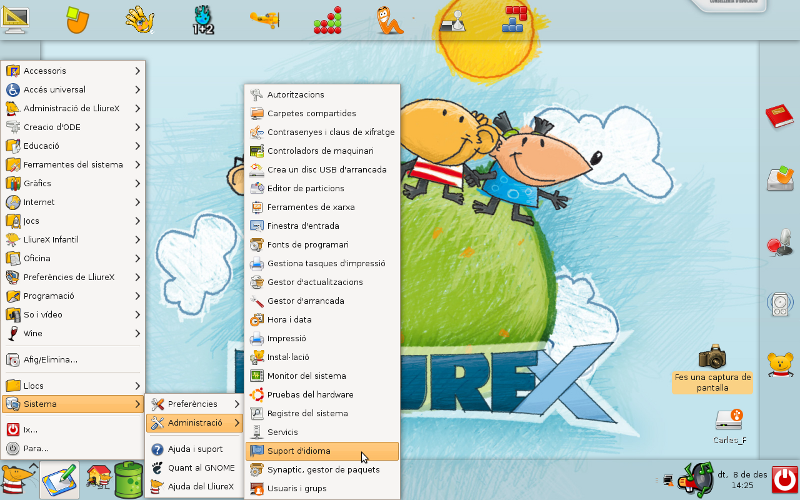Image resolution: width=800 pixels, height=500 pixels.
Task: Open the monitor with ruler icon
Action: [x=15, y=19]
